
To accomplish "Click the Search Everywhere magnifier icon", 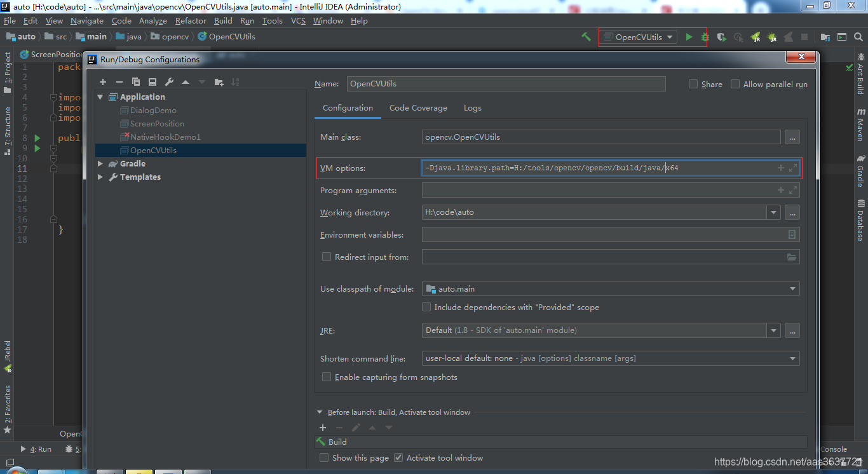I will pos(858,37).
